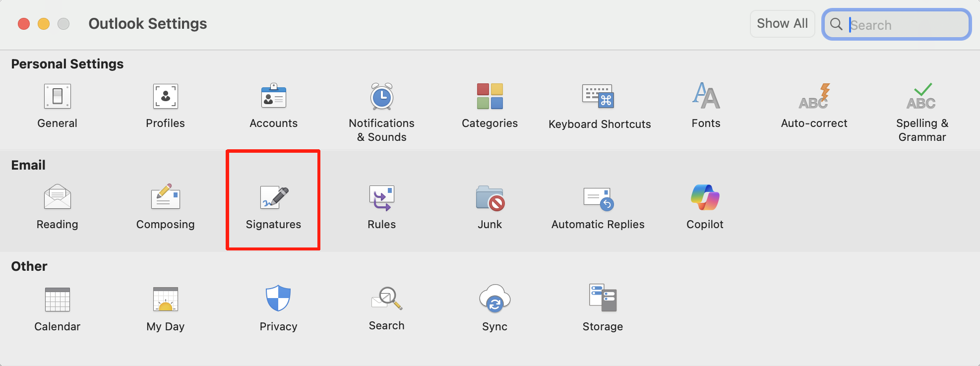Open email Rules settings
The height and width of the screenshot is (366, 980).
(x=381, y=198)
